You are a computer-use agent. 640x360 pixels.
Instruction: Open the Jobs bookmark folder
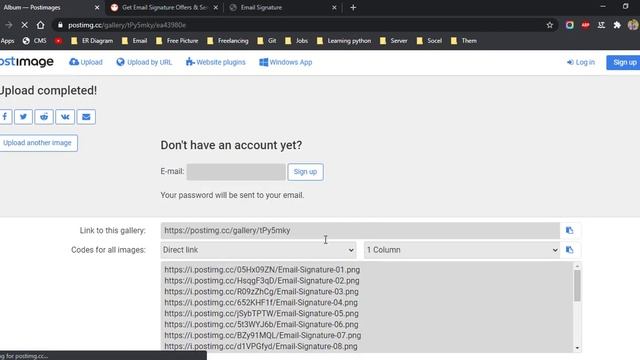click(x=296, y=41)
